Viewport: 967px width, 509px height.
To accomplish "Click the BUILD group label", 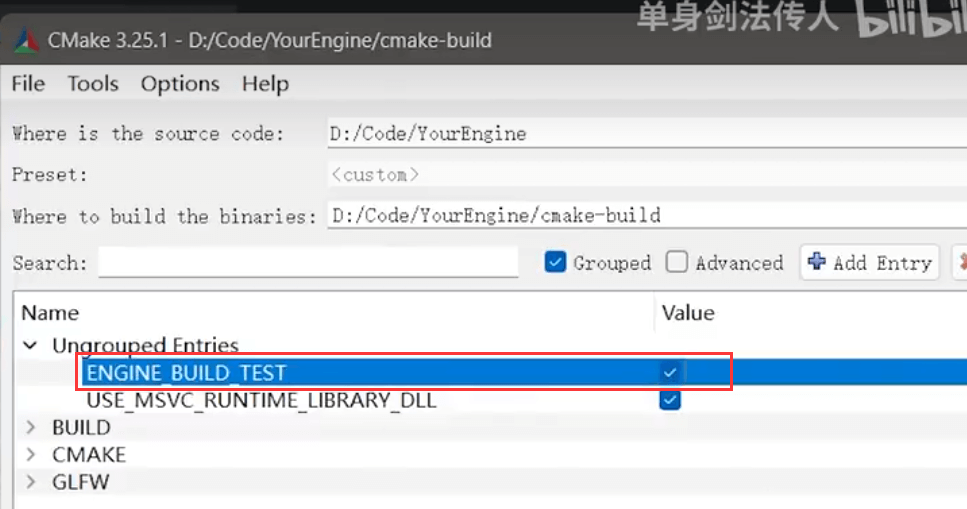I will (x=81, y=427).
